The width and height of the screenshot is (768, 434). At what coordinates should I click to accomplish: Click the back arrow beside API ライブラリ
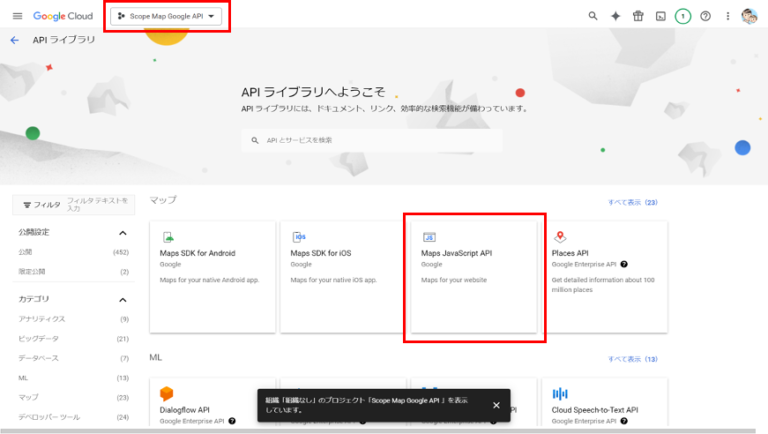14,40
